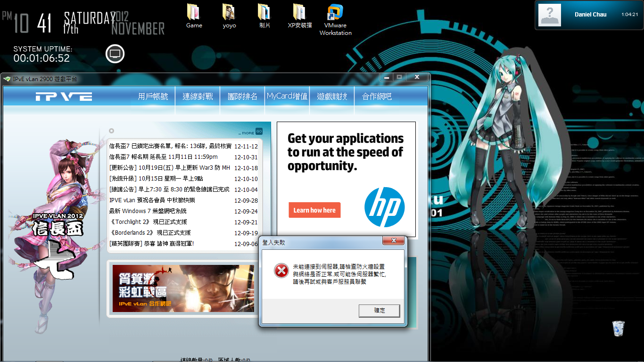Click the Learn how here button
Image resolution: width=644 pixels, height=362 pixels.
pos(314,210)
